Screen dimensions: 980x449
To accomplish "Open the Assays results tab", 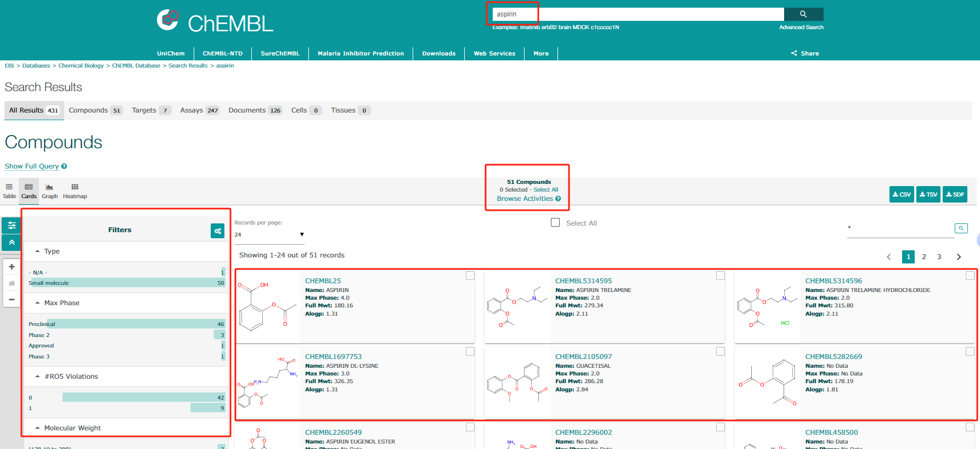I will tap(200, 110).
